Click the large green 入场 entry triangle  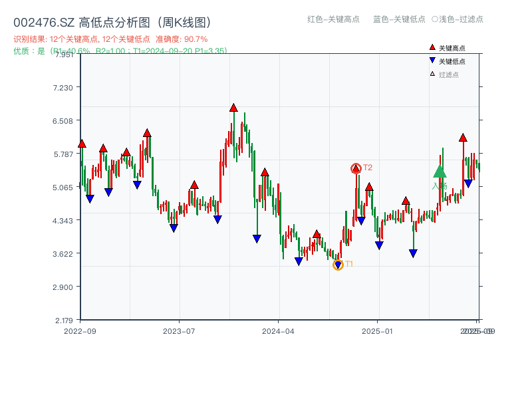coord(440,172)
